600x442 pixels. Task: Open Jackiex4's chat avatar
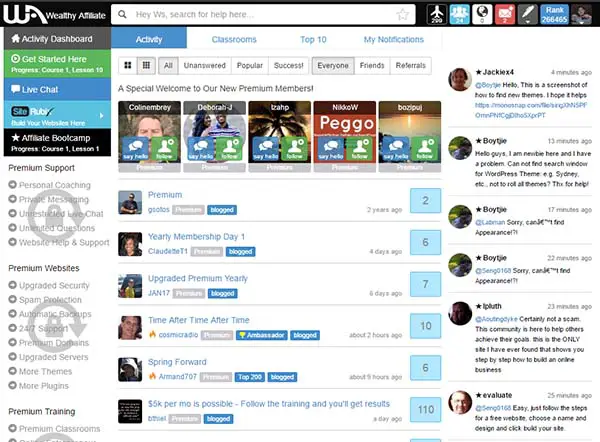point(460,80)
